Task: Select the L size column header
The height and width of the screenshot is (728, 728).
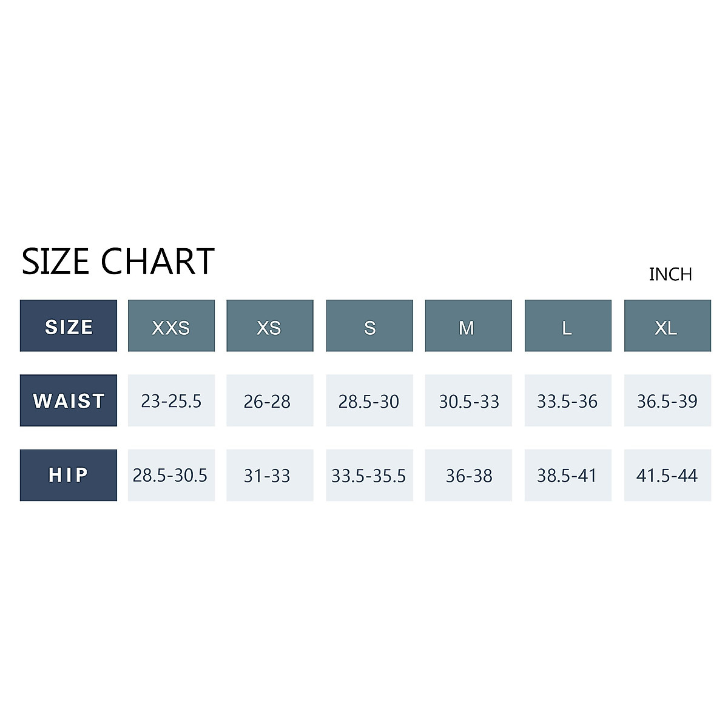Action: (x=568, y=326)
